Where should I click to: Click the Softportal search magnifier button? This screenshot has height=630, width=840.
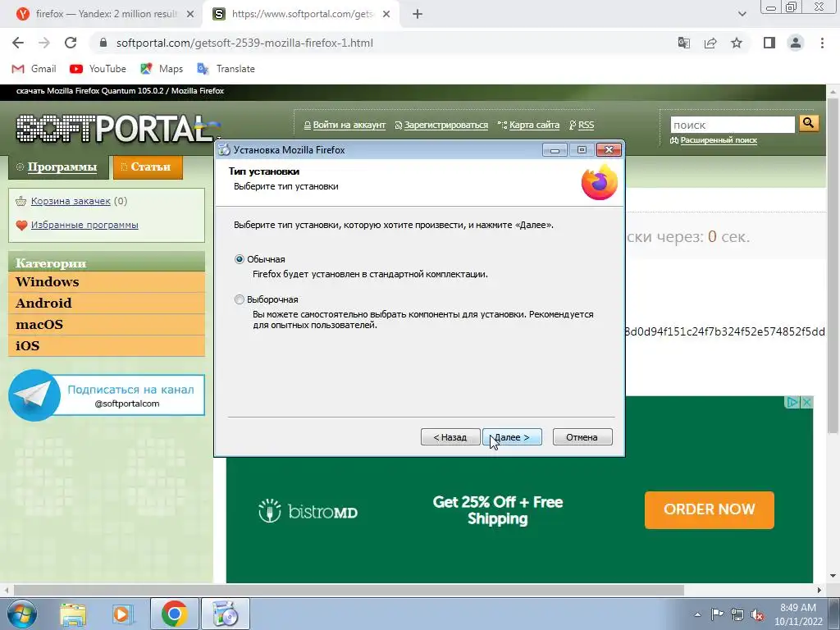[x=808, y=124]
